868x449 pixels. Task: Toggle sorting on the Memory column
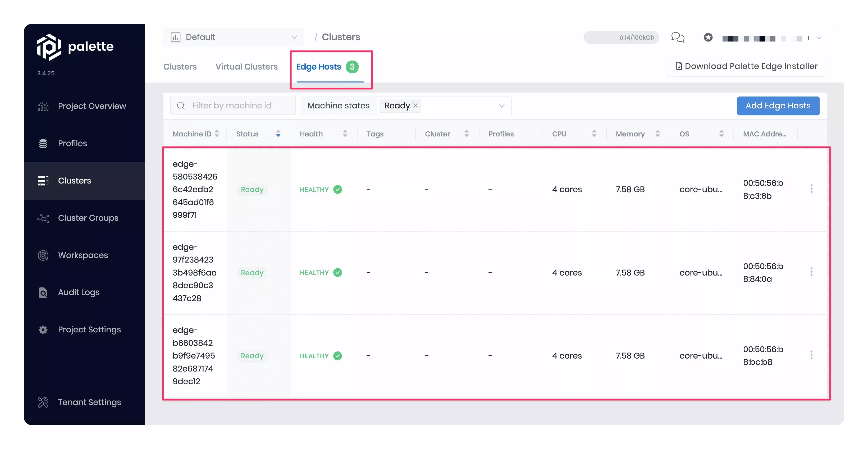pos(657,134)
